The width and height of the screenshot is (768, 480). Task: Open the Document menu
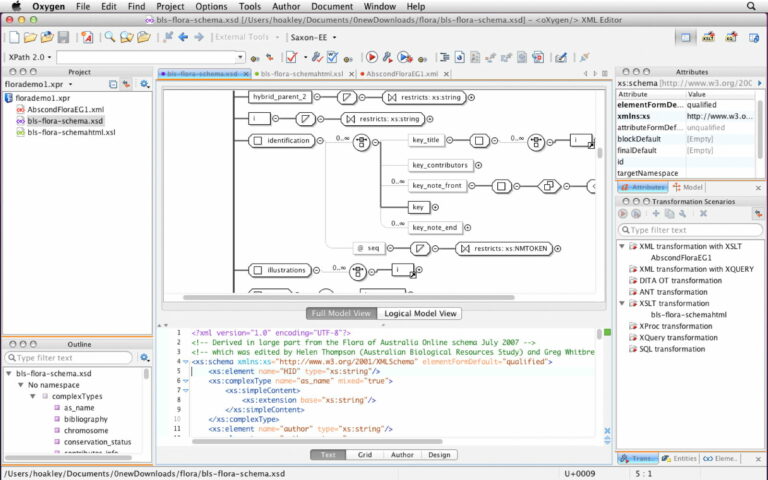332,6
